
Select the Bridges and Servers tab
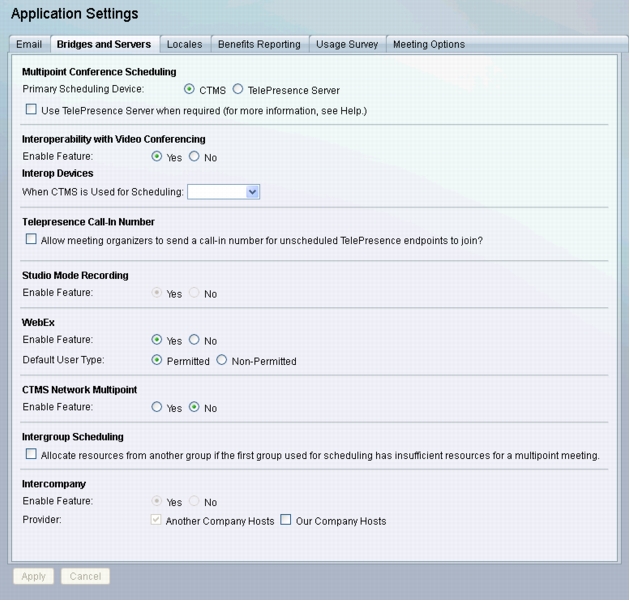(104, 44)
